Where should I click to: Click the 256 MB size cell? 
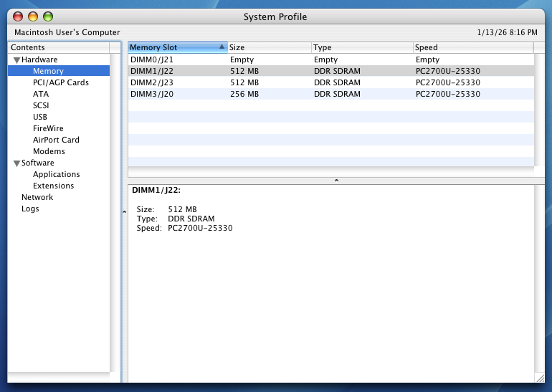(x=244, y=94)
